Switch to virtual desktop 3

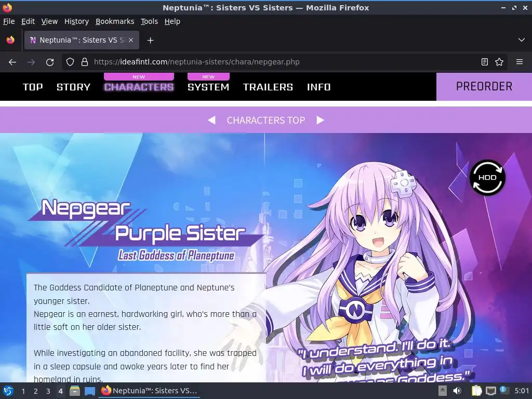tap(48, 391)
